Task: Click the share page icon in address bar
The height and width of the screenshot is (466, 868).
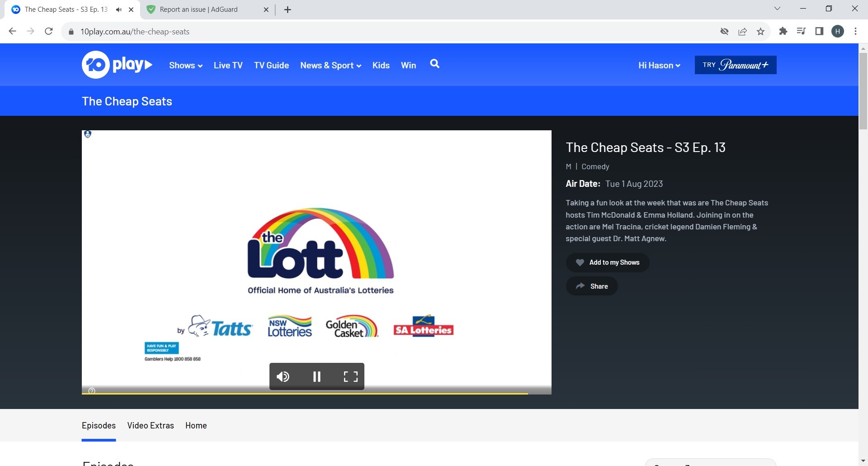Action: point(742,31)
